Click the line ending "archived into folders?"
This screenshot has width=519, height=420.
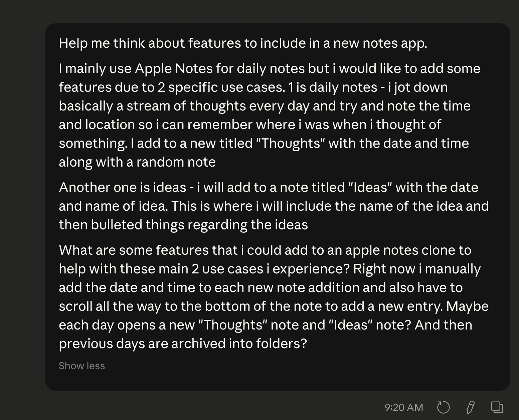pos(183,344)
